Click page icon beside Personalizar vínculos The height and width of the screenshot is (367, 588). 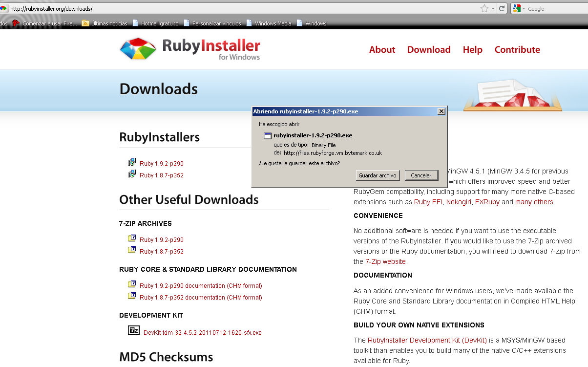click(187, 23)
